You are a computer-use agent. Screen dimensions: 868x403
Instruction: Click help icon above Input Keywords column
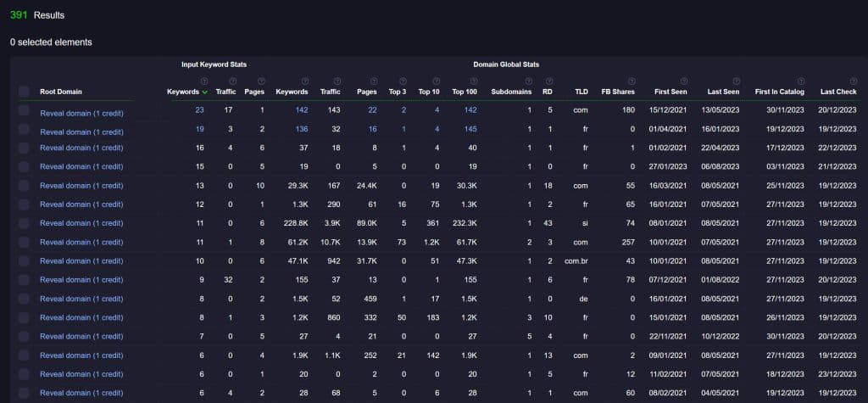[203, 81]
